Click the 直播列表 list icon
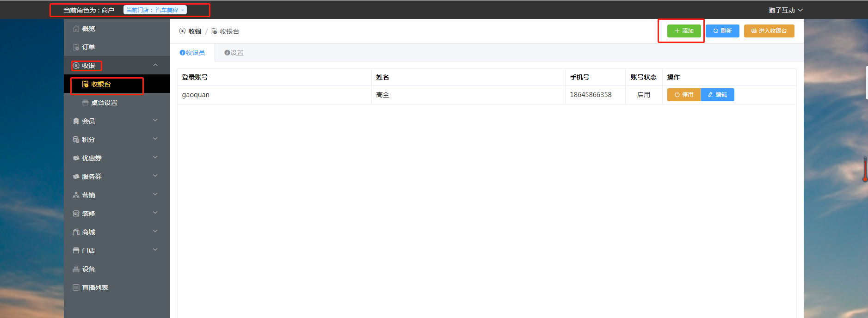868x318 pixels. coord(76,287)
